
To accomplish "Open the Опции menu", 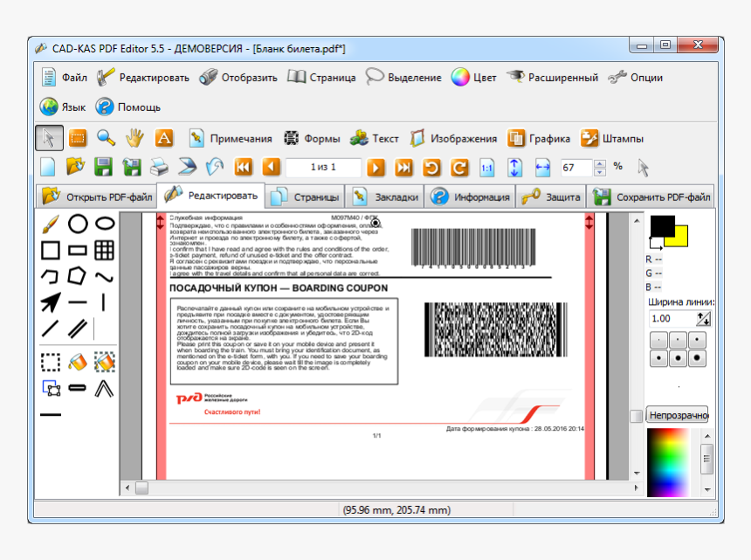I will [636, 78].
